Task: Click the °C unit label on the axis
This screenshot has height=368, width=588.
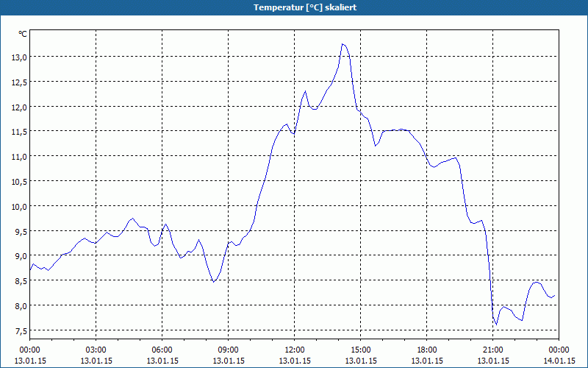Action: click(x=23, y=34)
